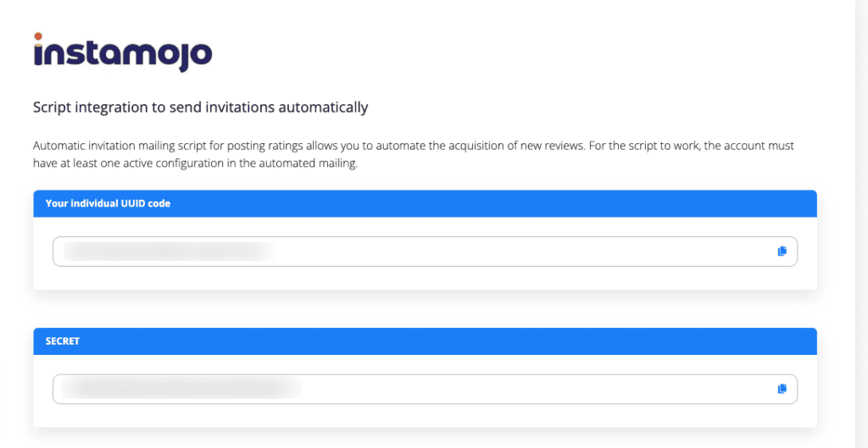Focus the UUID code input field

(x=424, y=252)
